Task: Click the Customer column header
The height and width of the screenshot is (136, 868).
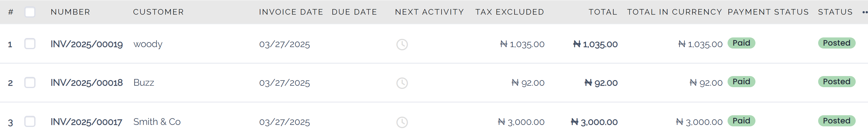Action: 158,12
